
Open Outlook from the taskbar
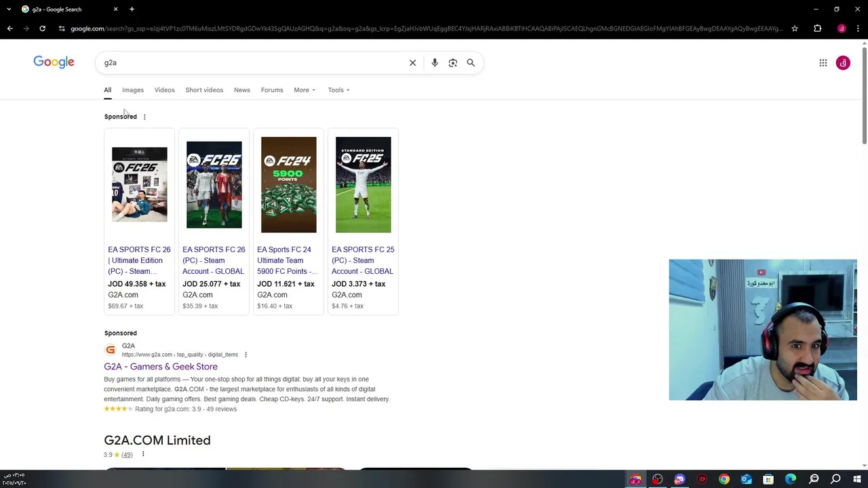click(746, 480)
